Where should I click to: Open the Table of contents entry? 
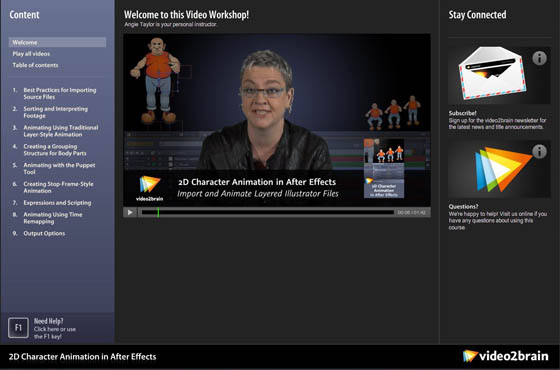pos(35,65)
